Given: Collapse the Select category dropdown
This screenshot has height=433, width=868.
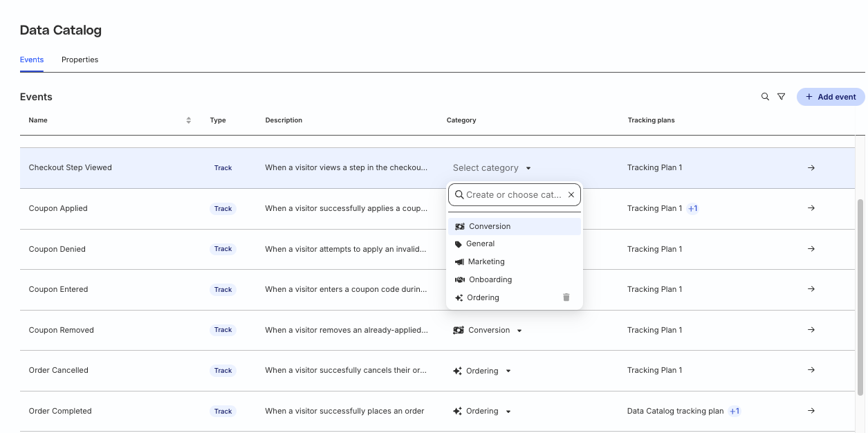Looking at the screenshot, I should [492, 167].
